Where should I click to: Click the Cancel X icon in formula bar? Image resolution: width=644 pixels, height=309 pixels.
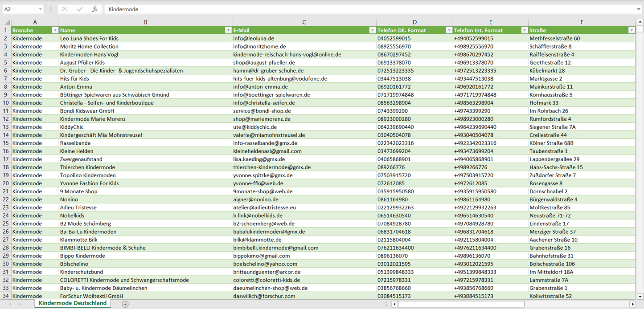tap(65, 9)
